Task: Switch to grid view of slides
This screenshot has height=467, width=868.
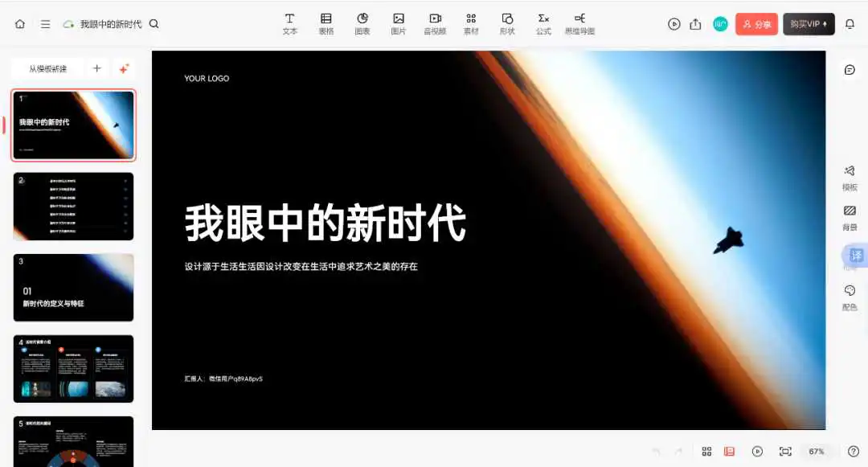Action: [x=707, y=452]
